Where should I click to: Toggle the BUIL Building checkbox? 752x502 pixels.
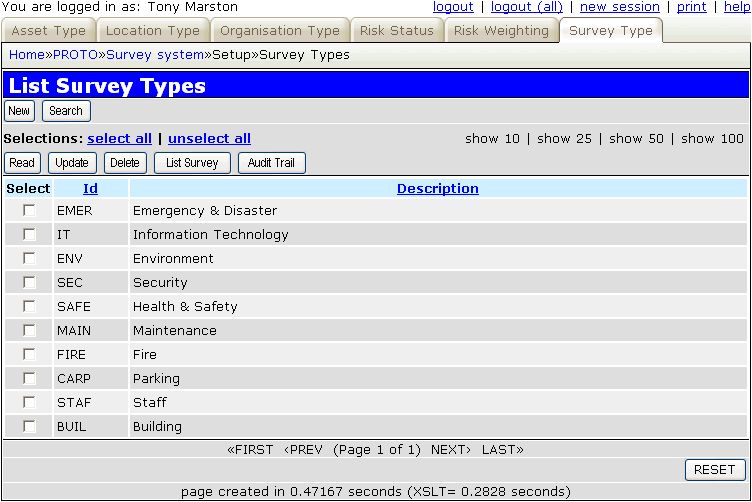[29, 426]
